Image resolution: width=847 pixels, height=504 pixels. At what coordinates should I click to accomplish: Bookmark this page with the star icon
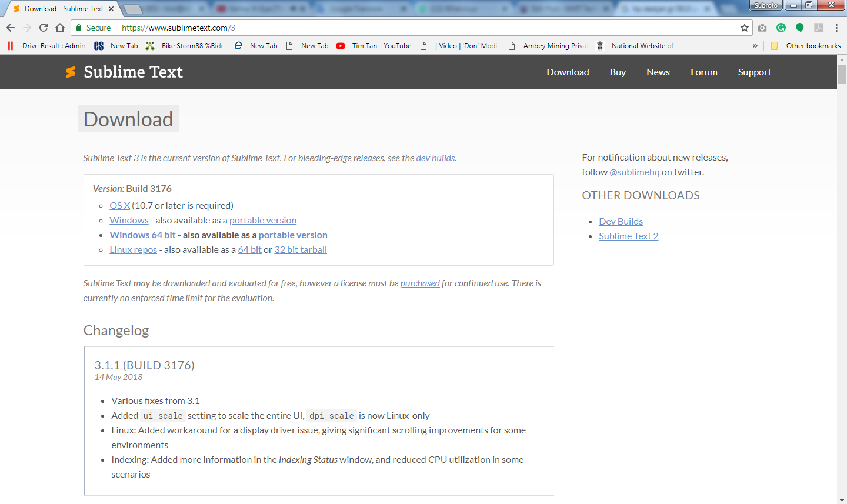click(x=745, y=28)
